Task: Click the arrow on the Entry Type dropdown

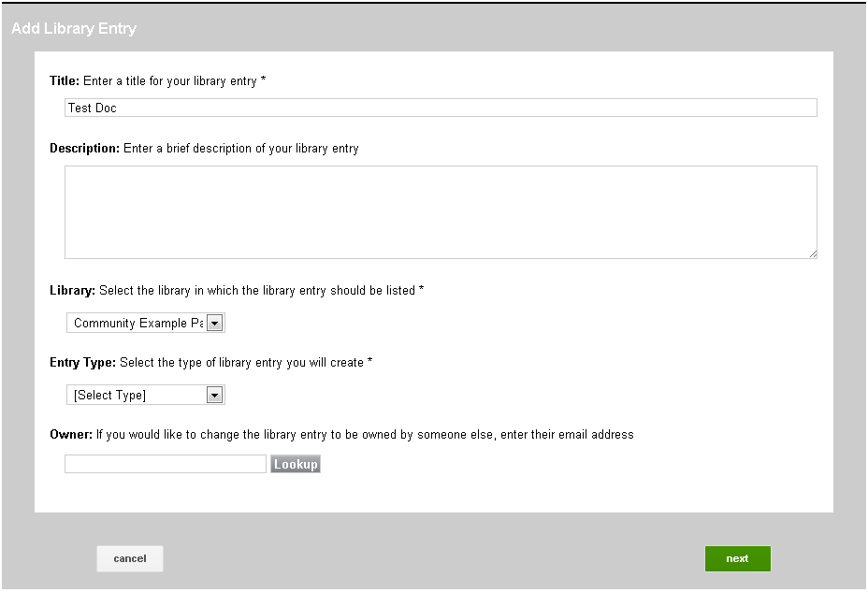Action: pos(214,395)
